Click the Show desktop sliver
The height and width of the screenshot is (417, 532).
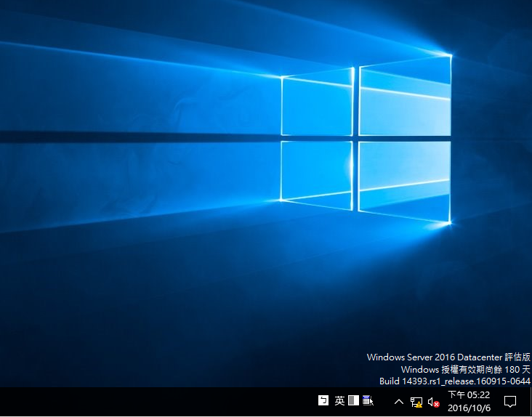point(531,402)
